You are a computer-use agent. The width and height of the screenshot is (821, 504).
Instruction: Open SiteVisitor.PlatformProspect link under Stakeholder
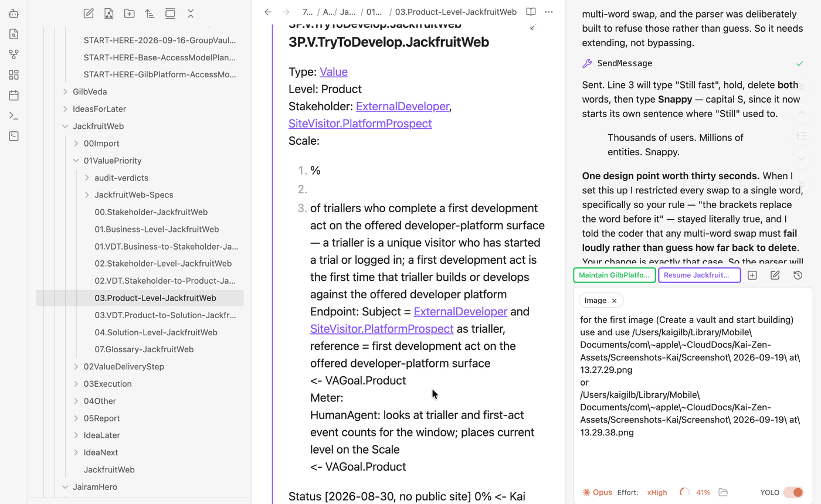[360, 124]
